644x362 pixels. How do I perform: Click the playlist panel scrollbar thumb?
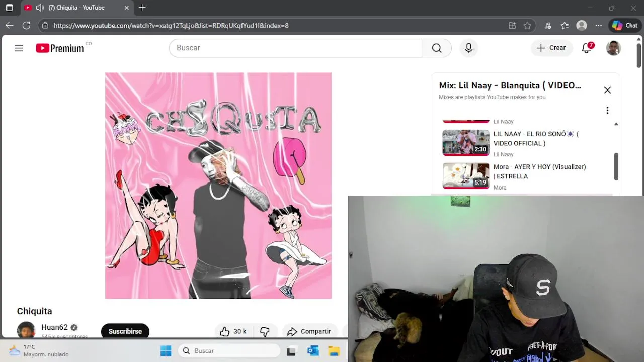click(x=616, y=166)
